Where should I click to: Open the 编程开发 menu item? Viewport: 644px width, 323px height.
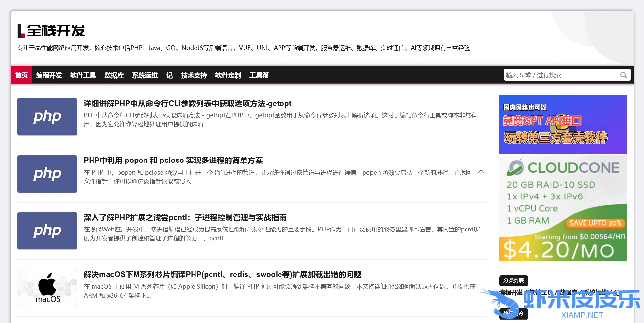point(49,75)
